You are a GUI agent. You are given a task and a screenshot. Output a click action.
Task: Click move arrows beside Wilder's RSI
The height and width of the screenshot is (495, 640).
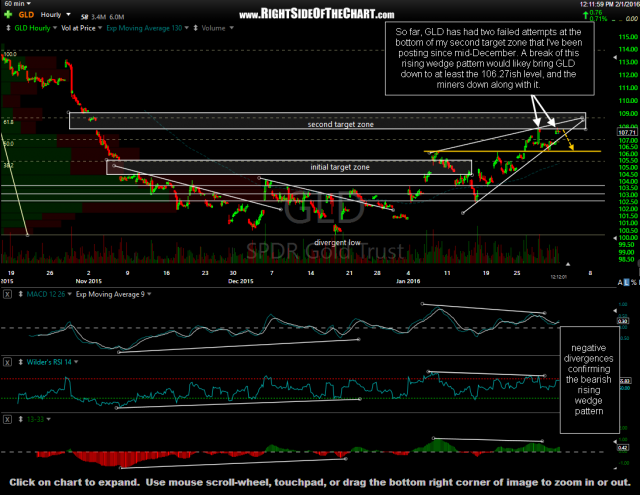click(x=21, y=362)
